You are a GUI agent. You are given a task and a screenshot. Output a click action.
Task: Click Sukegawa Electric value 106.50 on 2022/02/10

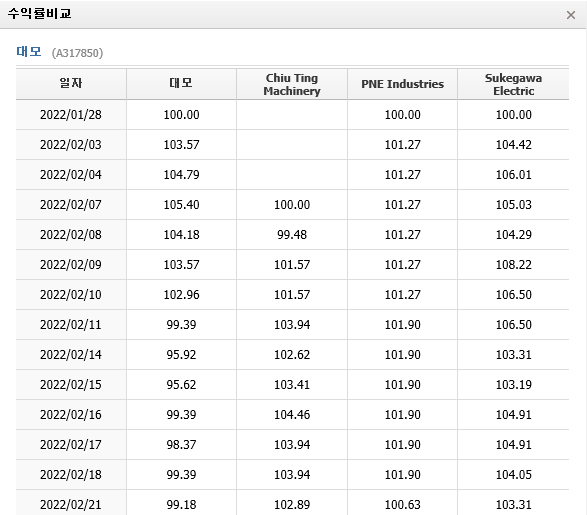(x=514, y=295)
